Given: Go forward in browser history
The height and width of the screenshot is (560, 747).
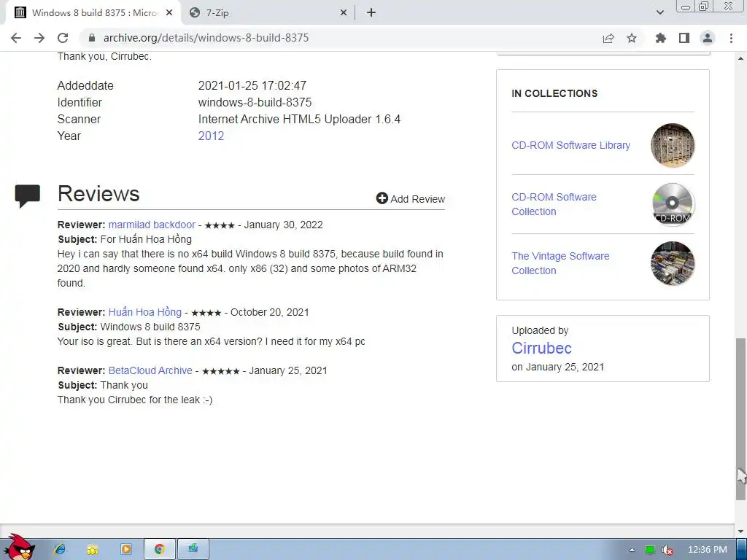Looking at the screenshot, I should pyautogui.click(x=39, y=38).
